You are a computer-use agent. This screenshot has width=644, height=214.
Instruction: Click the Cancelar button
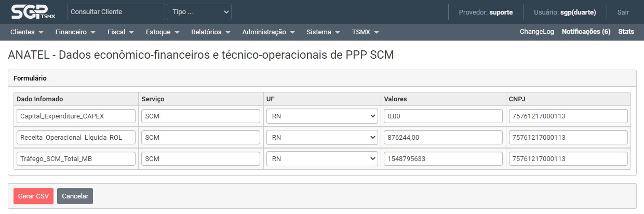[75, 196]
